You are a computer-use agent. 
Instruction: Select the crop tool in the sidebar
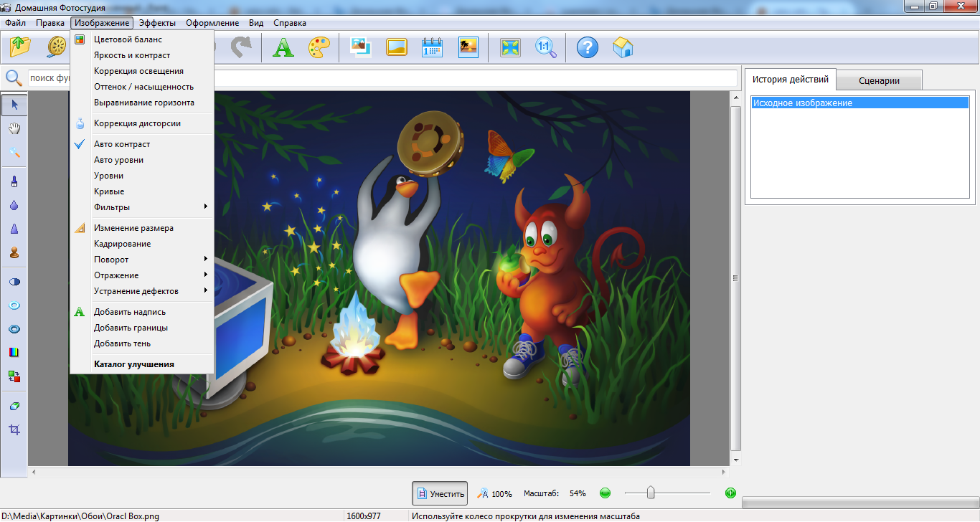pyautogui.click(x=14, y=430)
